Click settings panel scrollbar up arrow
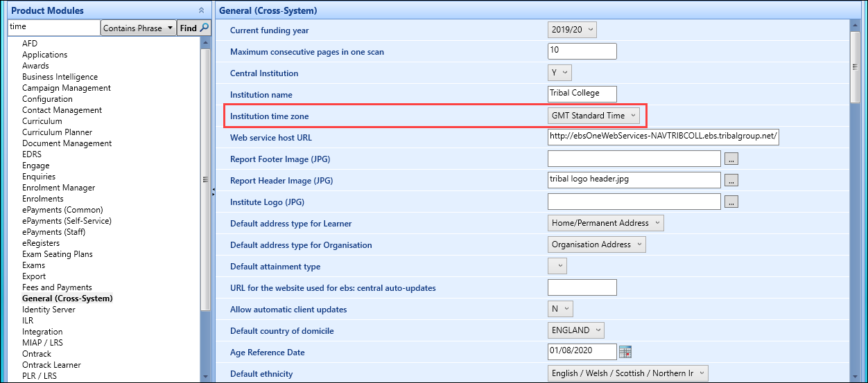868x383 pixels. [x=855, y=25]
